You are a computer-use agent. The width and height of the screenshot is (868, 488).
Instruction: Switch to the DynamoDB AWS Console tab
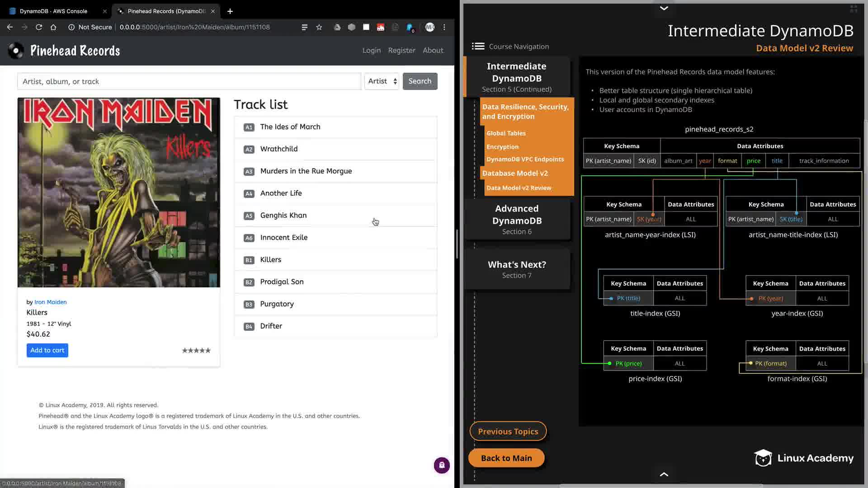(x=53, y=11)
